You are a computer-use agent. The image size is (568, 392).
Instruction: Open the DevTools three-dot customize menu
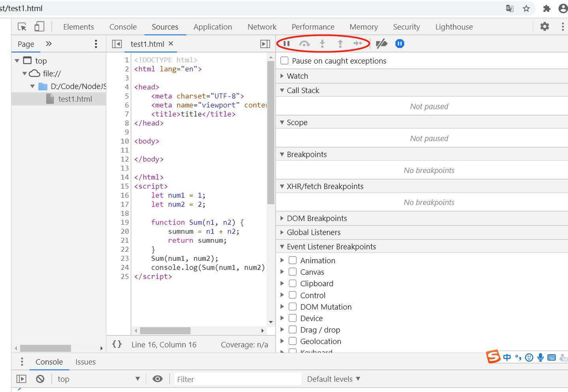click(562, 26)
